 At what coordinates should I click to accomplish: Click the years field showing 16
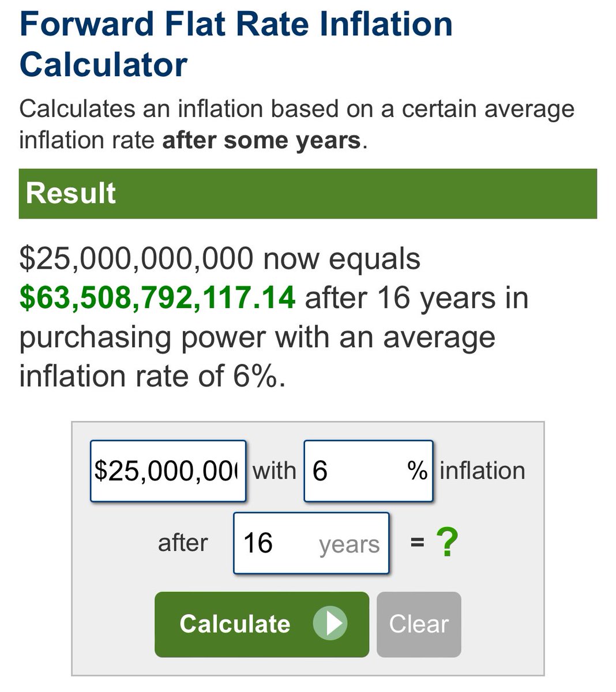311,543
